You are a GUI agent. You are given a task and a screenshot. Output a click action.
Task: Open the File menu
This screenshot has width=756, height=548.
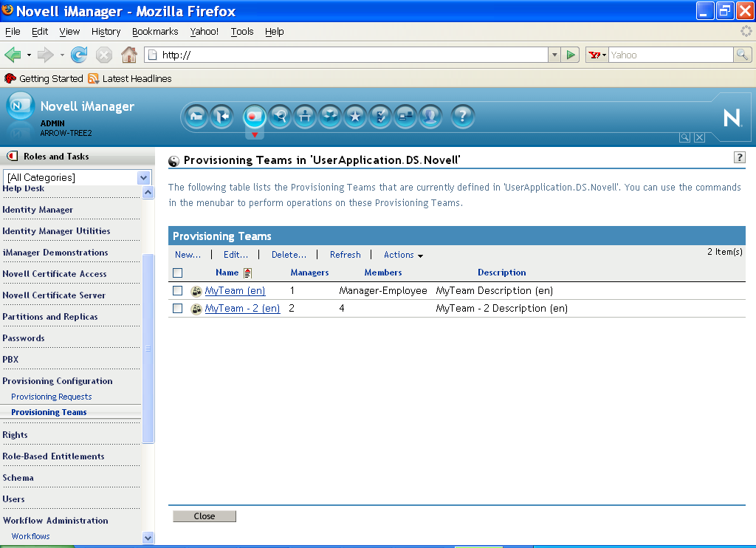(13, 31)
